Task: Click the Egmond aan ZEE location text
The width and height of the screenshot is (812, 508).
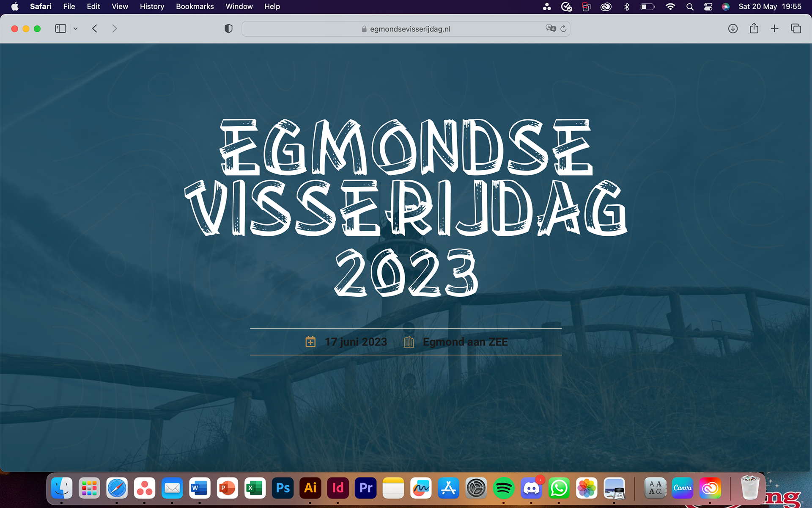Action: (465, 342)
